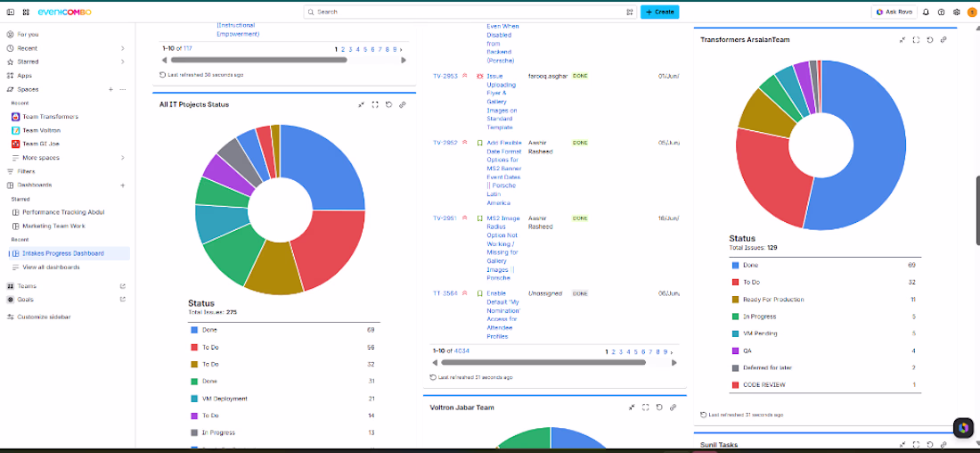Open For you in the sidebar
Image resolution: width=980 pixels, height=453 pixels.
pos(28,35)
